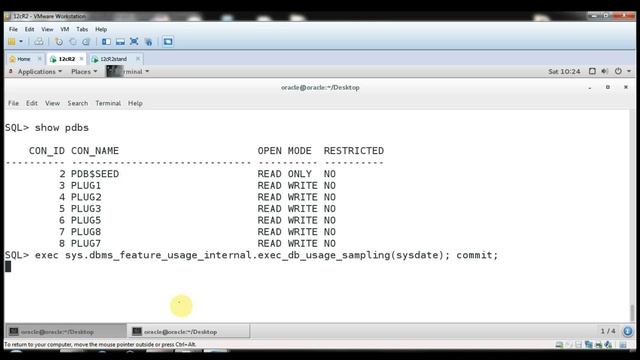
Task: Expand the system menu arrow
Action: (x=629, y=71)
